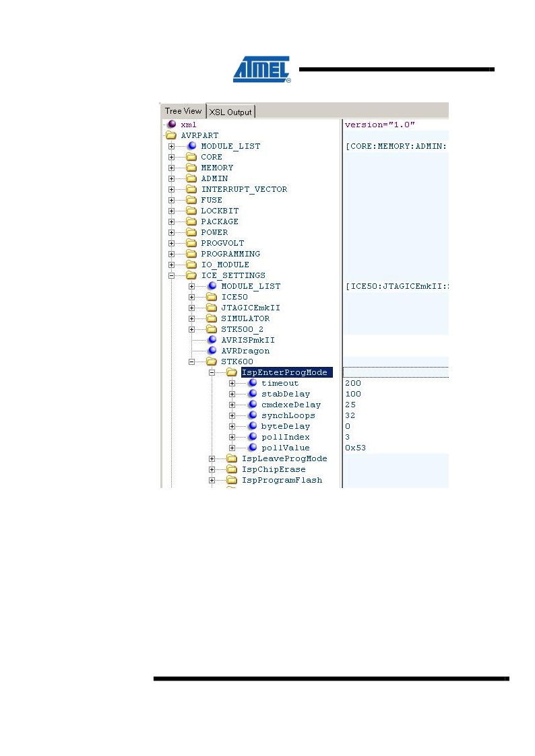This screenshot has width=535, height=756.
Task: Collapse the IspEnterProgMode node
Action: coord(212,373)
